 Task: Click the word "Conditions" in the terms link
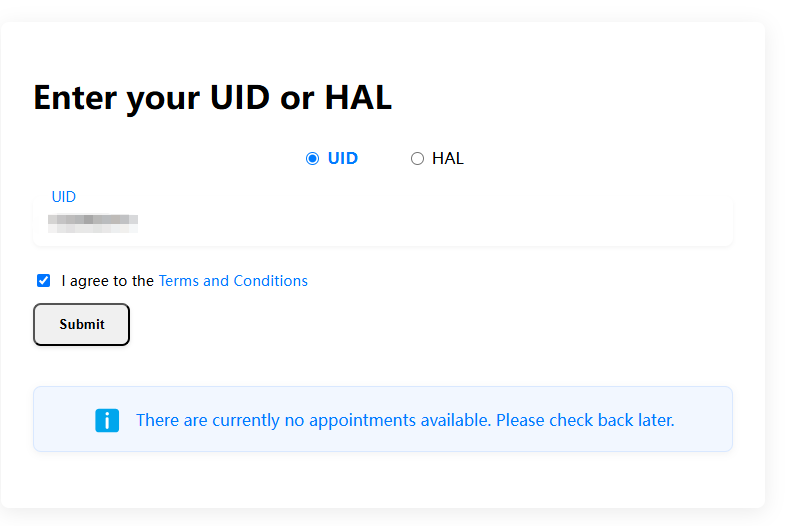tap(270, 281)
